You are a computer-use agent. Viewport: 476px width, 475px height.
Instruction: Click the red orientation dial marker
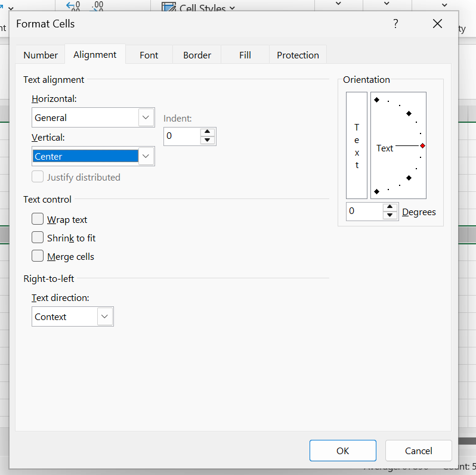pos(422,146)
